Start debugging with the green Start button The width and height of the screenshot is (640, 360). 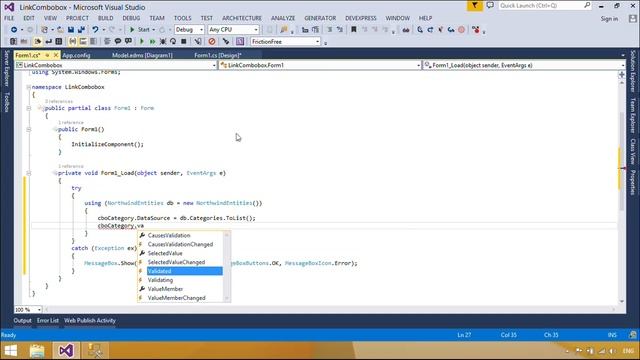(140, 30)
